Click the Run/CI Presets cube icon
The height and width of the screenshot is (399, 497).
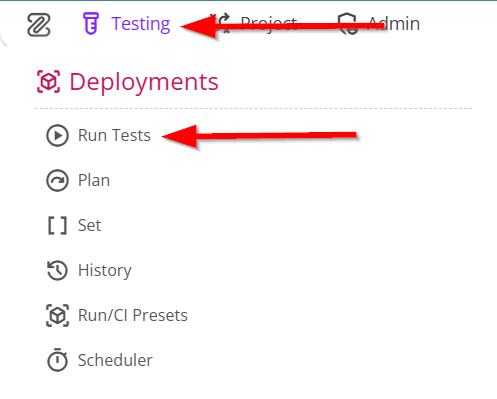[57, 315]
